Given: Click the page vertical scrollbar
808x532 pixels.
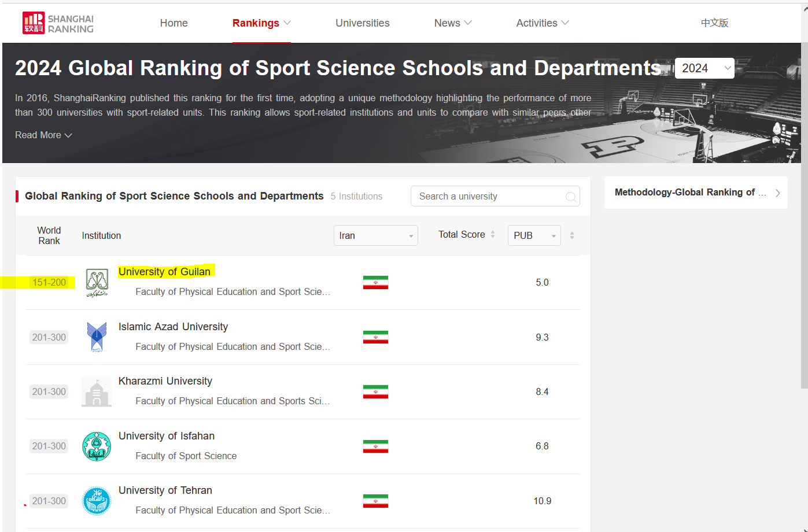Looking at the screenshot, I should click(x=804, y=231).
